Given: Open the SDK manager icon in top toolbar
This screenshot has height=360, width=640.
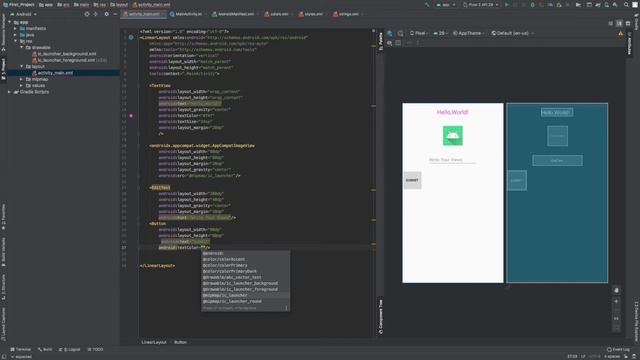Looking at the screenshot, I should tap(615, 5).
